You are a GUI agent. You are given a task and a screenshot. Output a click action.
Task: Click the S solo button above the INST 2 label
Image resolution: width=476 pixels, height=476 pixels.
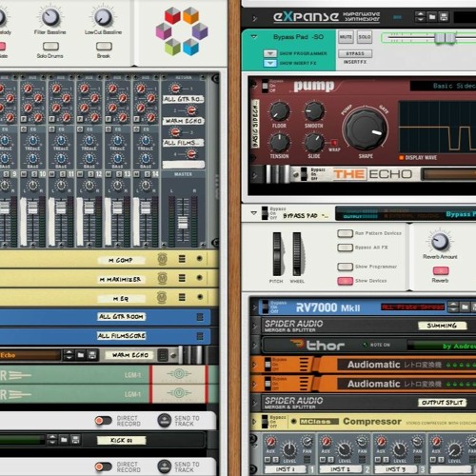tap(331, 460)
